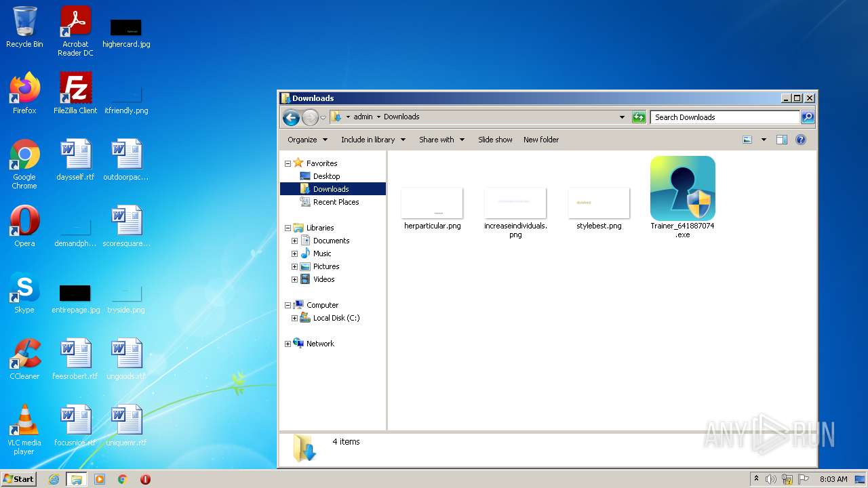
Task: Click the Explorer forward arrow
Action: 310,117
